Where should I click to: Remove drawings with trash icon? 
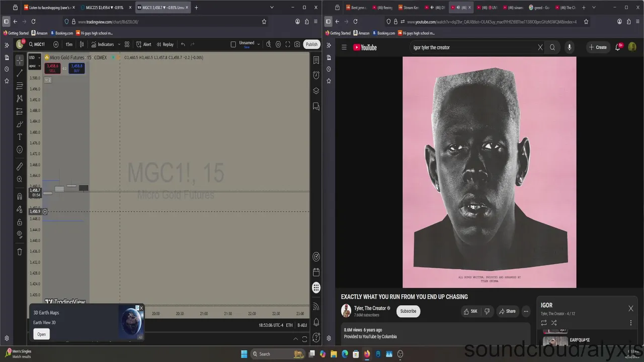[x=20, y=251]
